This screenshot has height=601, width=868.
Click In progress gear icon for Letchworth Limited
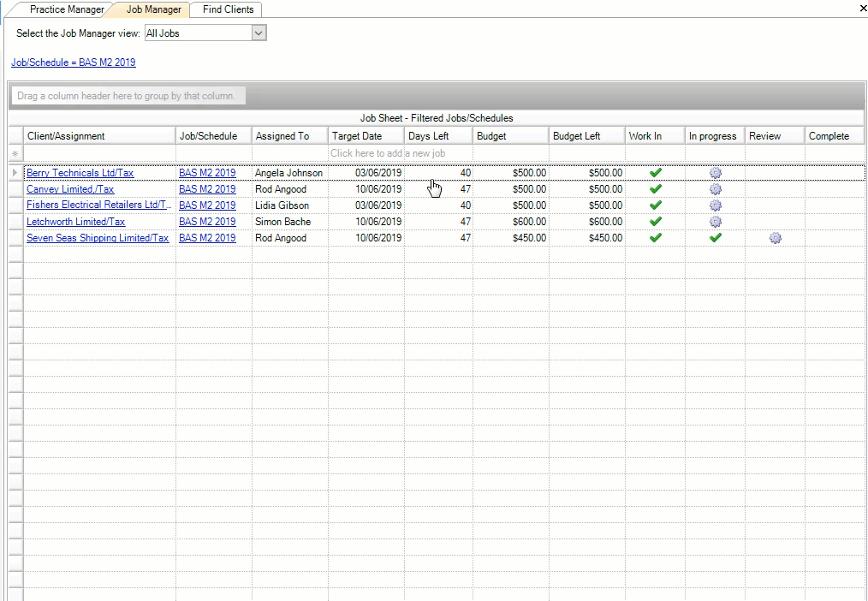pyautogui.click(x=716, y=222)
